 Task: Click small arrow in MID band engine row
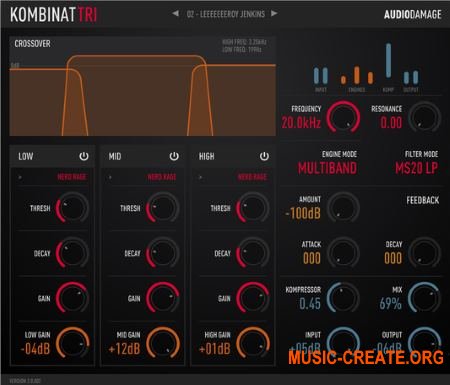pyautogui.click(x=110, y=177)
